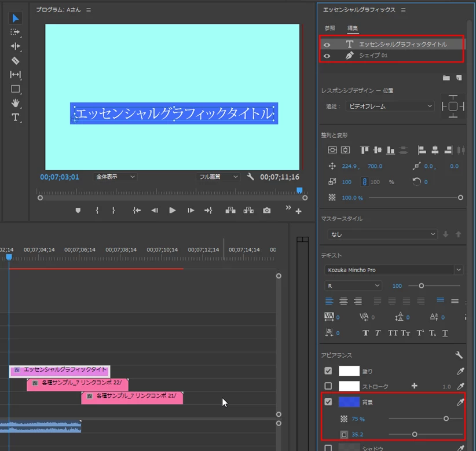
Task: Center align the text
Action: click(343, 301)
